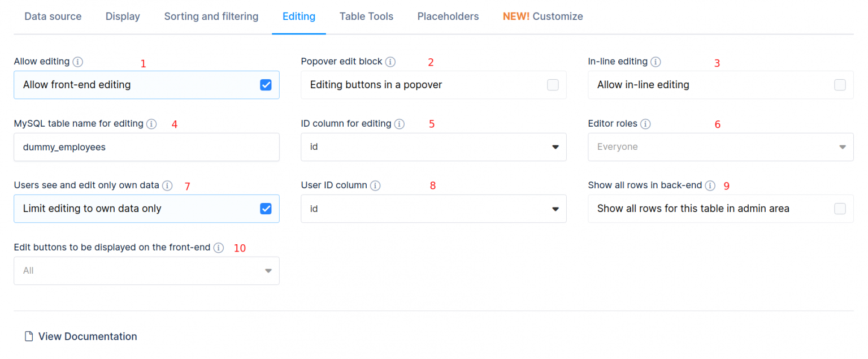
Task: Click info icon next to Show all rows in back-end
Action: 710,185
